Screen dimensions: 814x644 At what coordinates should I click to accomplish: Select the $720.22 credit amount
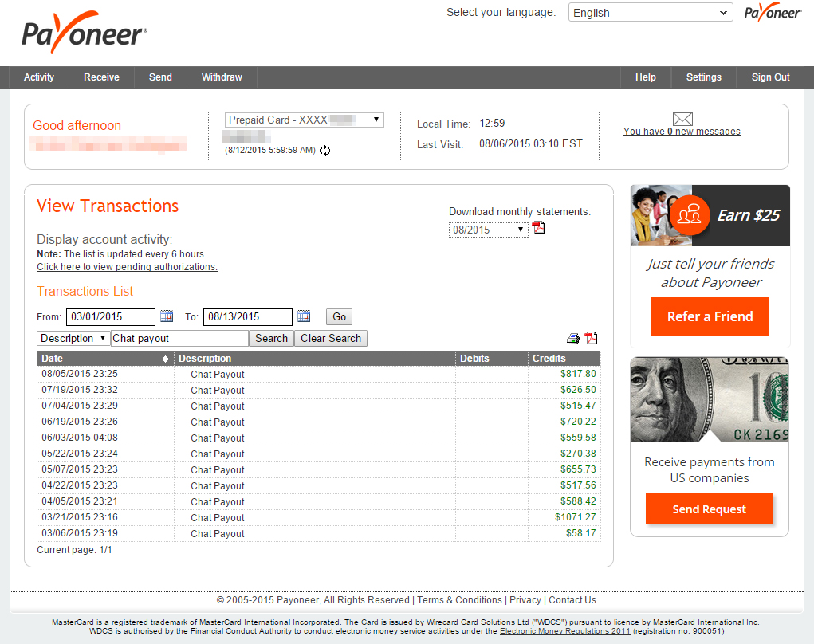tap(578, 422)
